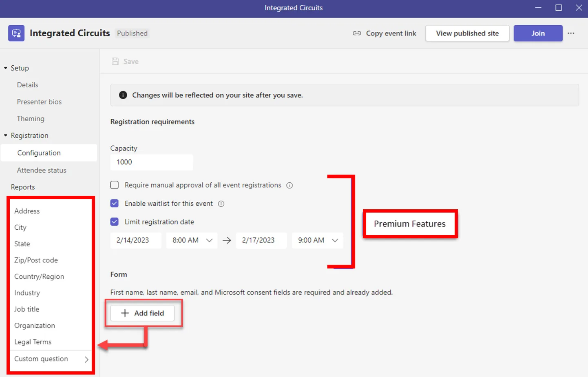This screenshot has height=377, width=588.
Task: Open Details in the Setup menu
Action: point(28,85)
